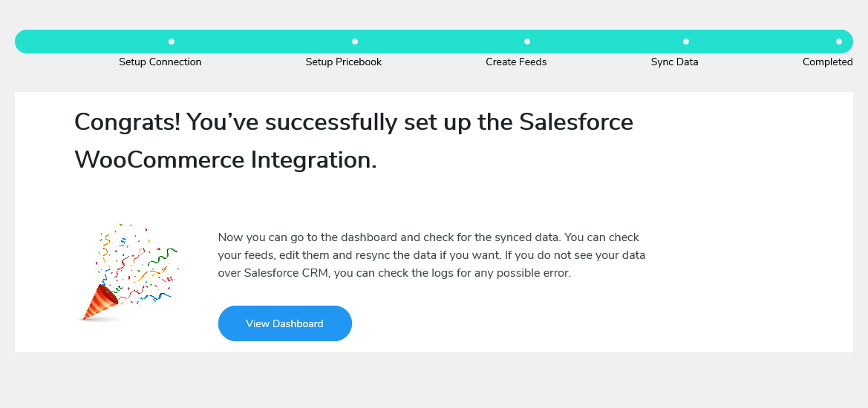This screenshot has height=408, width=868.
Task: Go to the Setup Connection step label
Action: click(160, 62)
